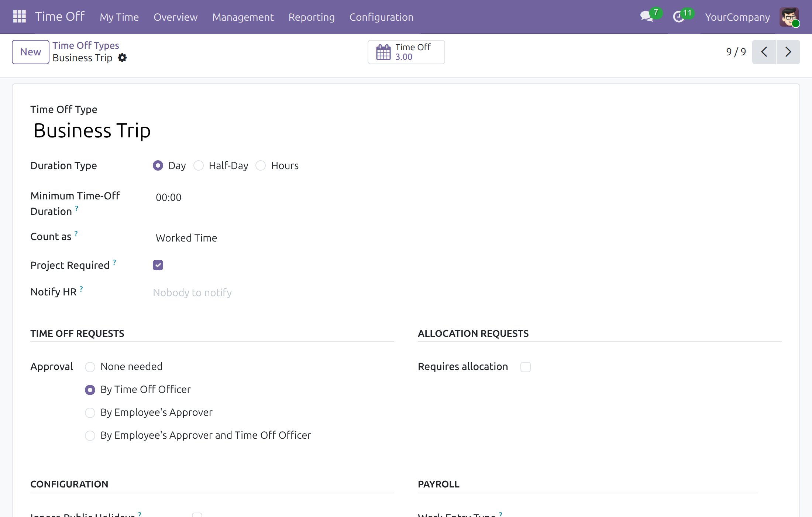Click the New button
The image size is (812, 517).
click(31, 52)
